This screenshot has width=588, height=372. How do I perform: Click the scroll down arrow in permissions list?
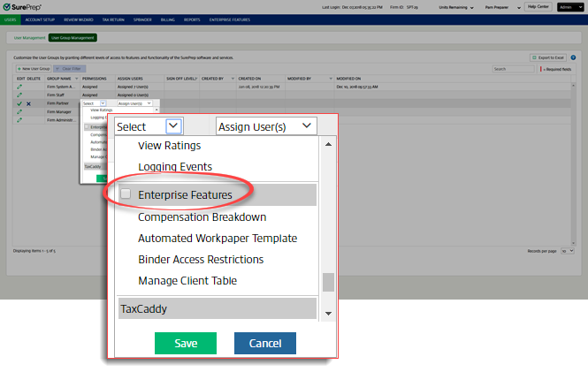[329, 313]
